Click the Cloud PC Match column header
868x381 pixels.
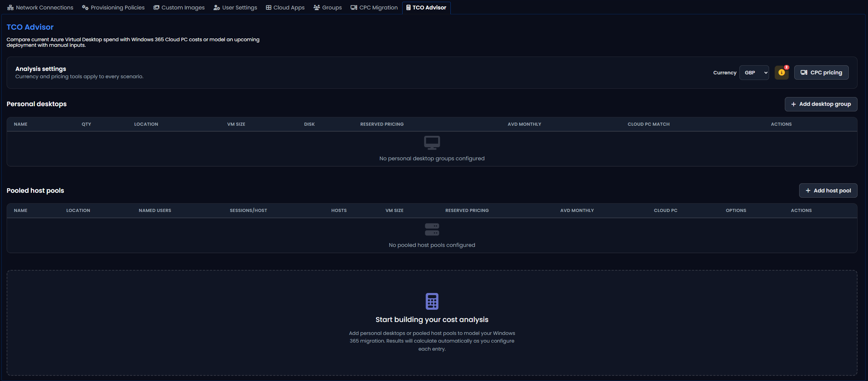pos(649,124)
